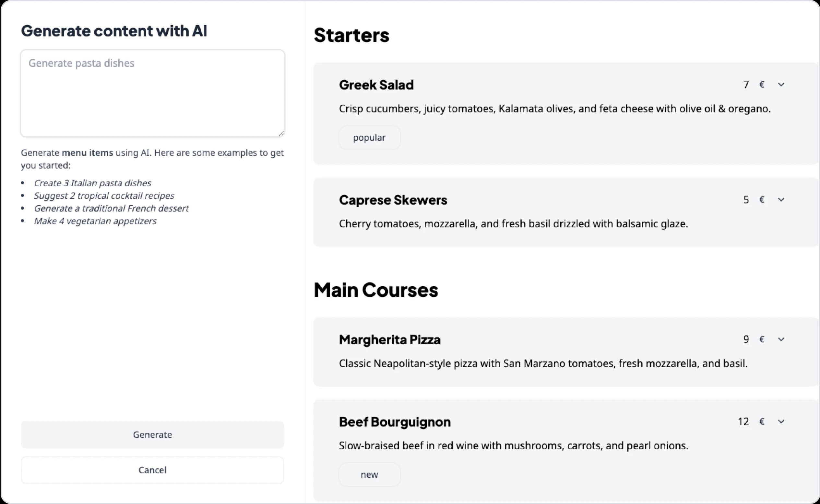Screen dimensions: 820x504
Task: Click the Beef Bourguignon price 12
Action: tap(743, 422)
